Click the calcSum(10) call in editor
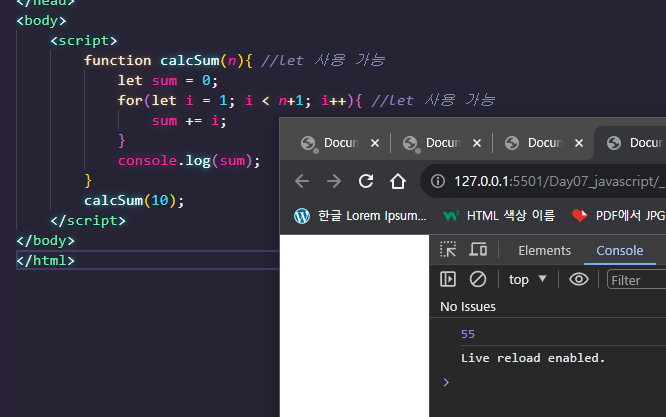The width and height of the screenshot is (666, 417). pos(134,200)
